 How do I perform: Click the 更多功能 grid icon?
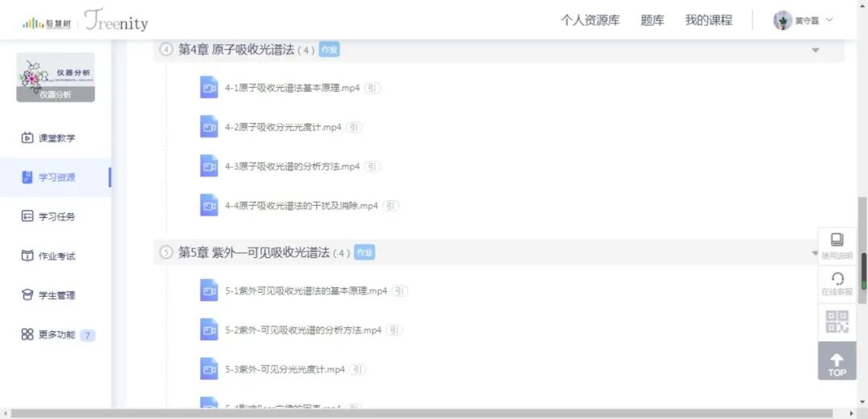tap(27, 335)
